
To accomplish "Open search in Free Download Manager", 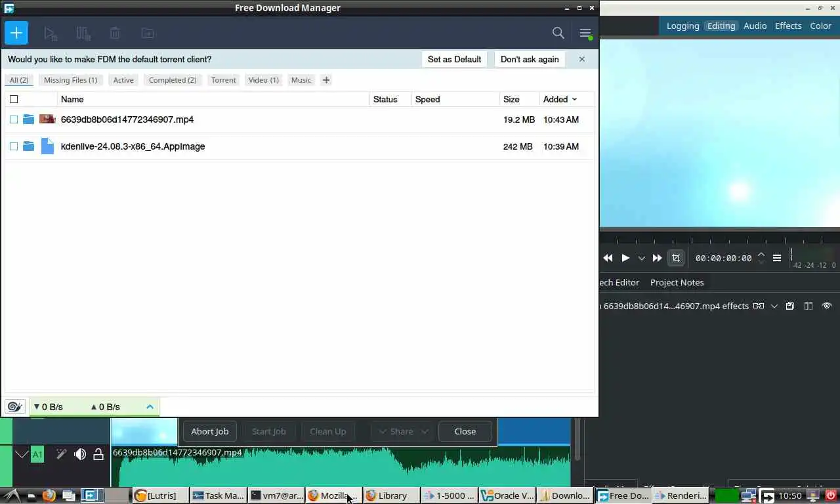I will tap(558, 33).
